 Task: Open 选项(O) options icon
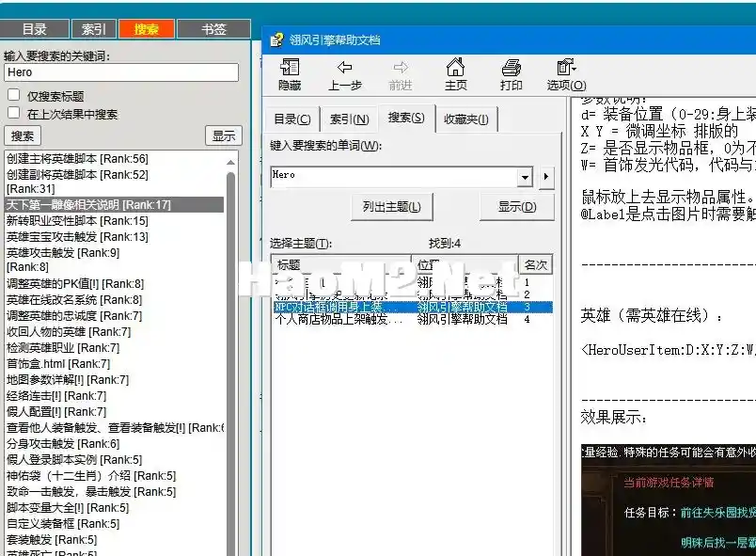(x=566, y=68)
